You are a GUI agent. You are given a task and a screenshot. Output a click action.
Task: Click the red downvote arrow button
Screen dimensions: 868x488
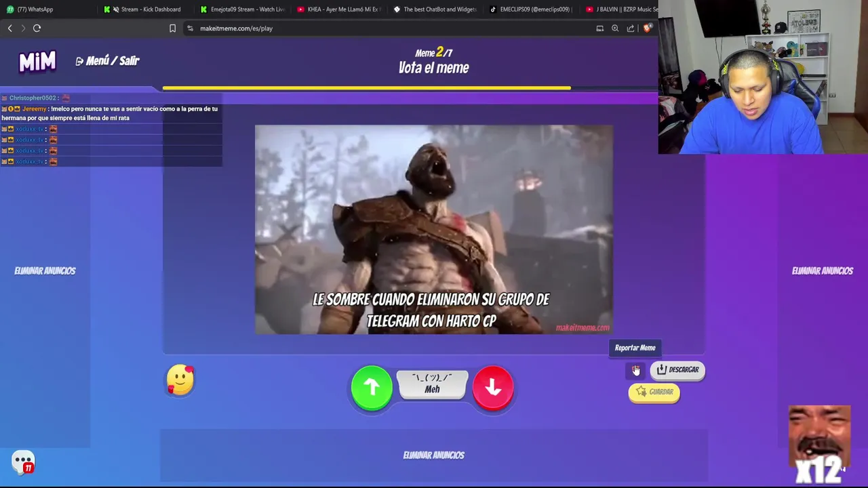pos(493,387)
